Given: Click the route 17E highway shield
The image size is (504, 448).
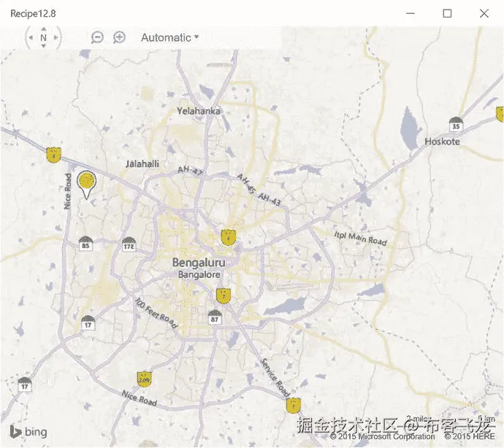Looking at the screenshot, I should pyautogui.click(x=129, y=244).
